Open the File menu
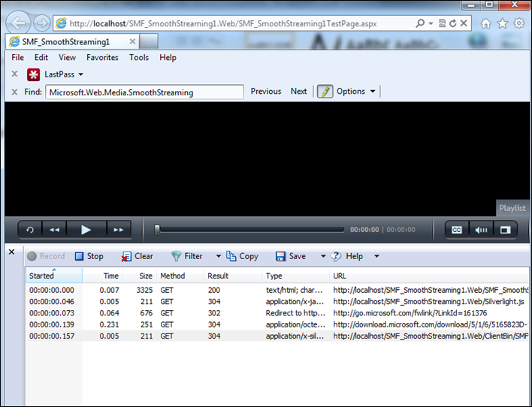532x407 pixels. pos(17,57)
